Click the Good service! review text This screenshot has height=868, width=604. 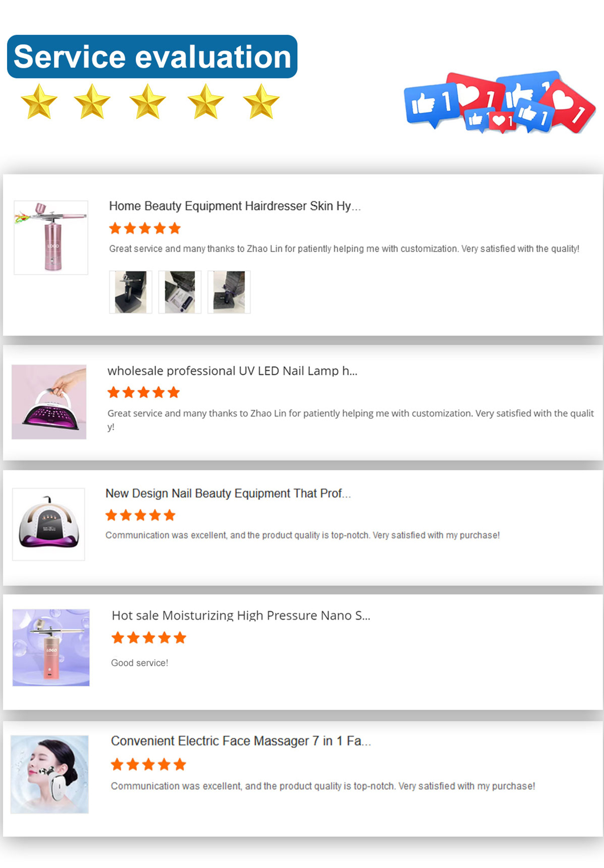(139, 663)
